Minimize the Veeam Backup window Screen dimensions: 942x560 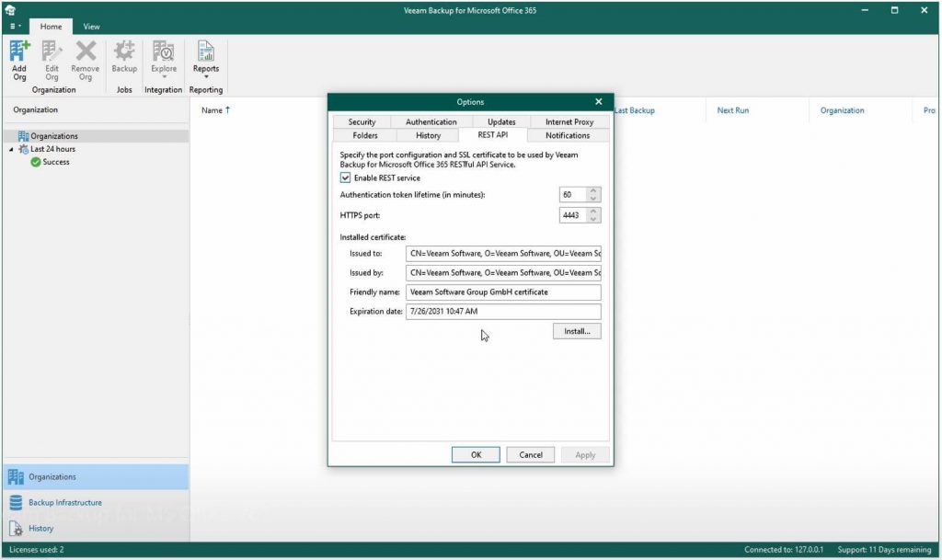click(x=865, y=10)
